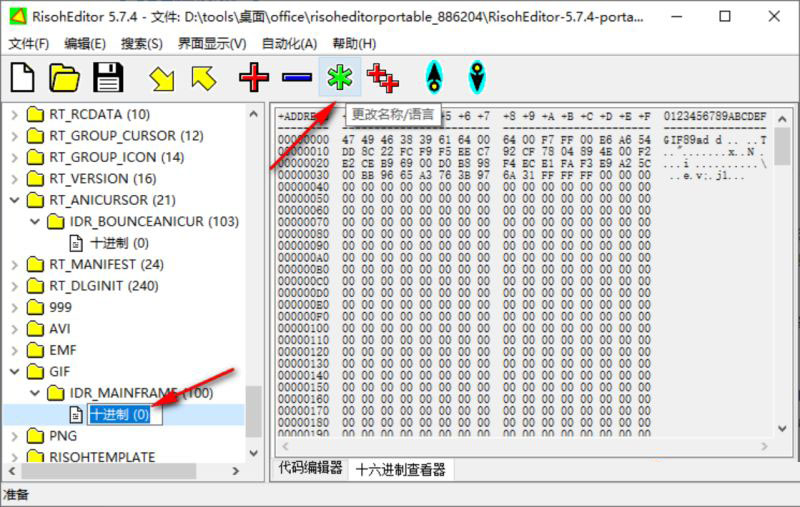Viewport: 800px width, 507px height.
Task: Expand the EMF node
Action: coord(14,350)
